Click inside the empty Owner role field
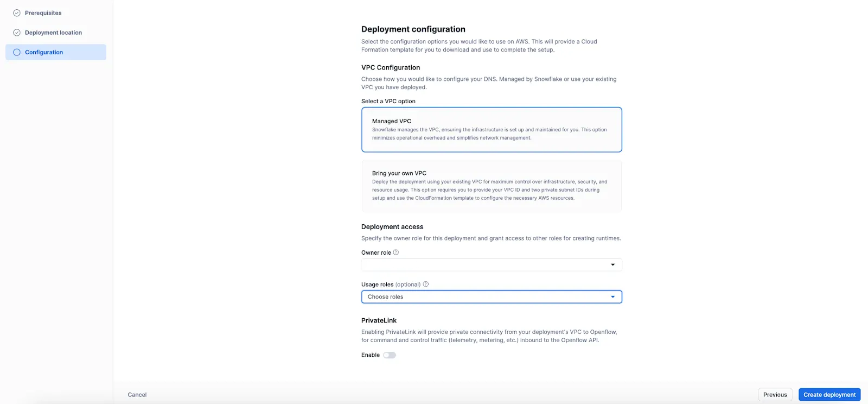This screenshot has width=868, height=404. point(477,264)
